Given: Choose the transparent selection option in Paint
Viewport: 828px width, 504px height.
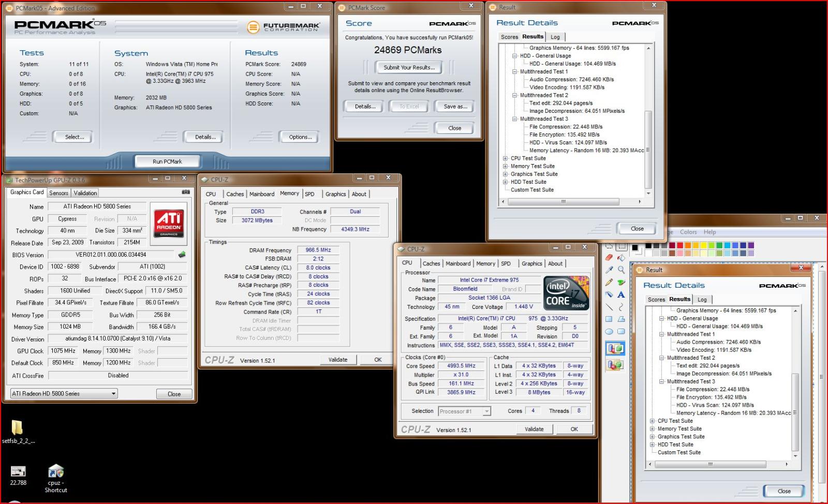Looking at the screenshot, I should [615, 365].
